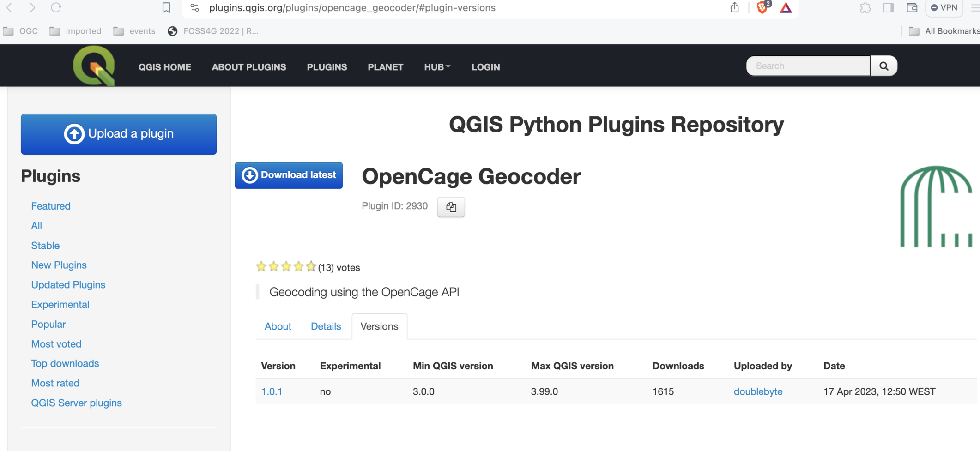This screenshot has width=980, height=451.
Task: Click the 3.0.0 min version cell
Action: [423, 391]
